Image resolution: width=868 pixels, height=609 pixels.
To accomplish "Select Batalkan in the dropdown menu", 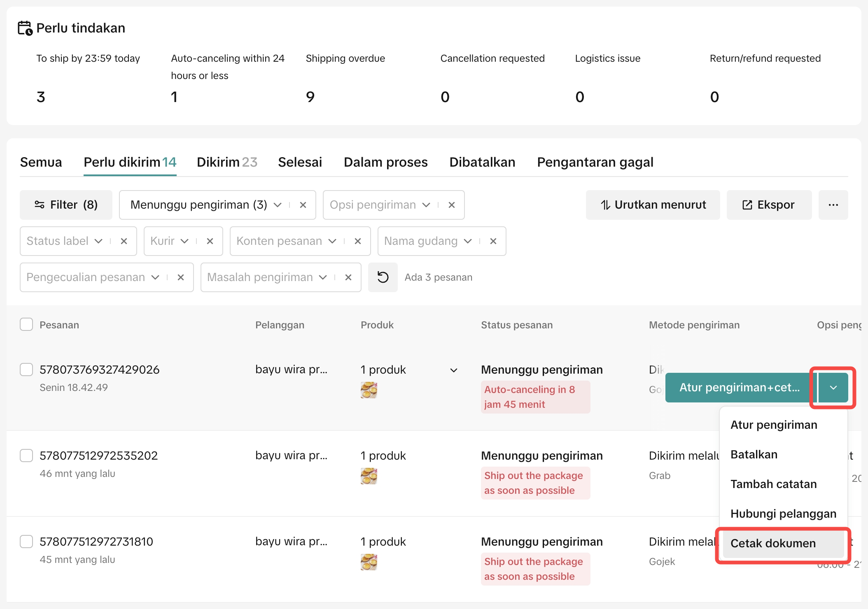I will (754, 454).
